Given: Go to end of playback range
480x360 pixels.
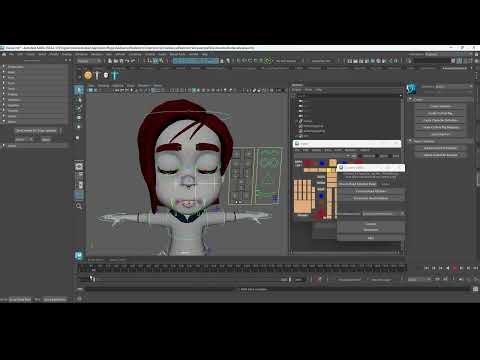Looking at the screenshot, I should (475, 268).
